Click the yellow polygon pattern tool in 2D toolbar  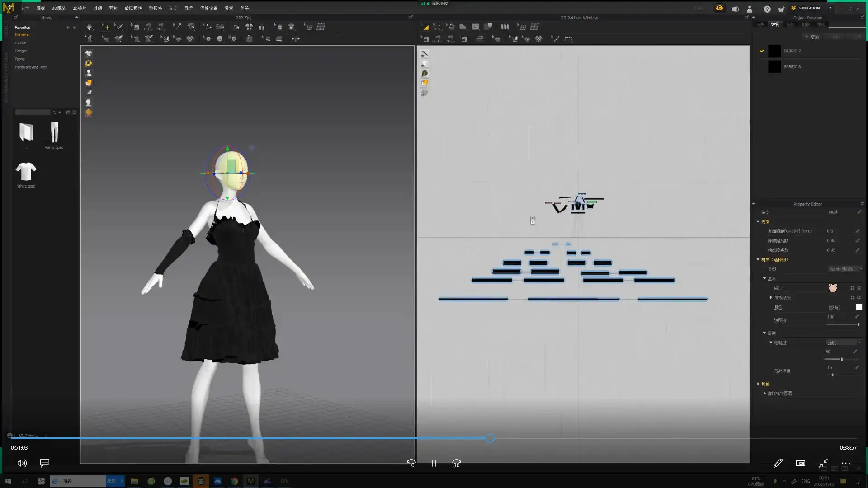coord(425,27)
